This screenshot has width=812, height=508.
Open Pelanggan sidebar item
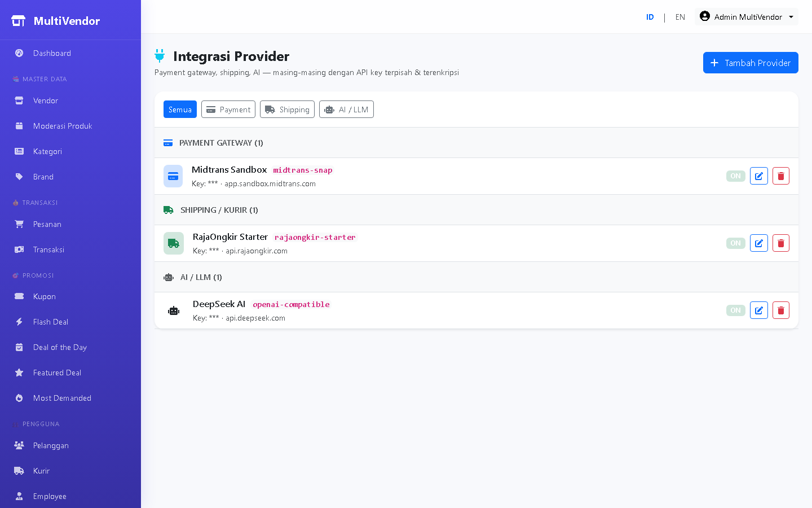pyautogui.click(x=70, y=445)
